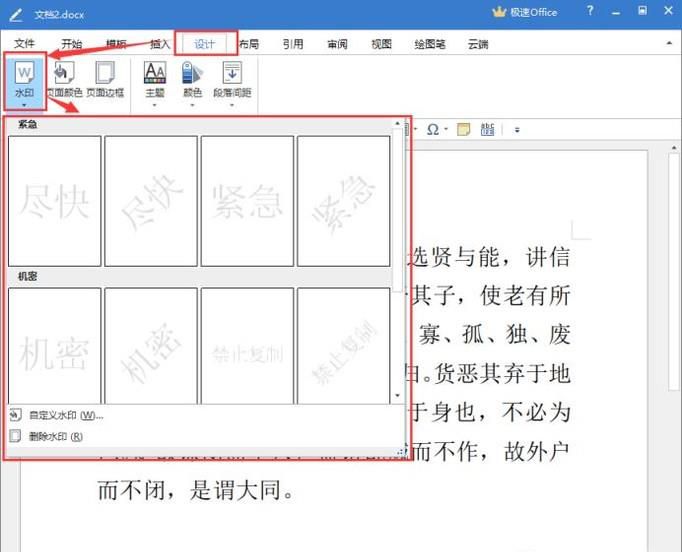Click watermark gallery scroll up arrow

click(397, 124)
